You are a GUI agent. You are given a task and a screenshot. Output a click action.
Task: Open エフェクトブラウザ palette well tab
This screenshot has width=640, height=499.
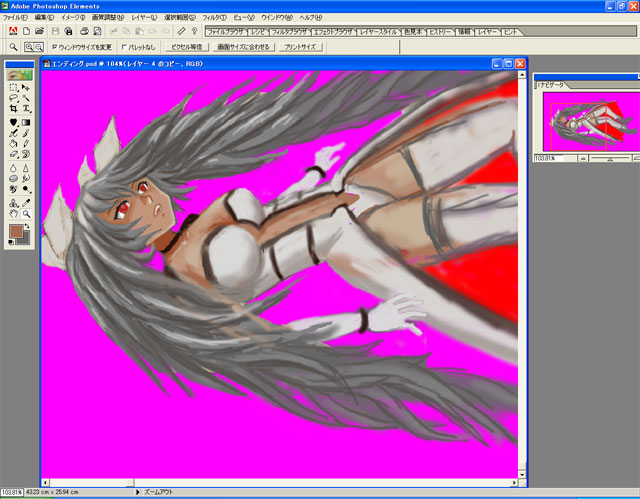[333, 32]
